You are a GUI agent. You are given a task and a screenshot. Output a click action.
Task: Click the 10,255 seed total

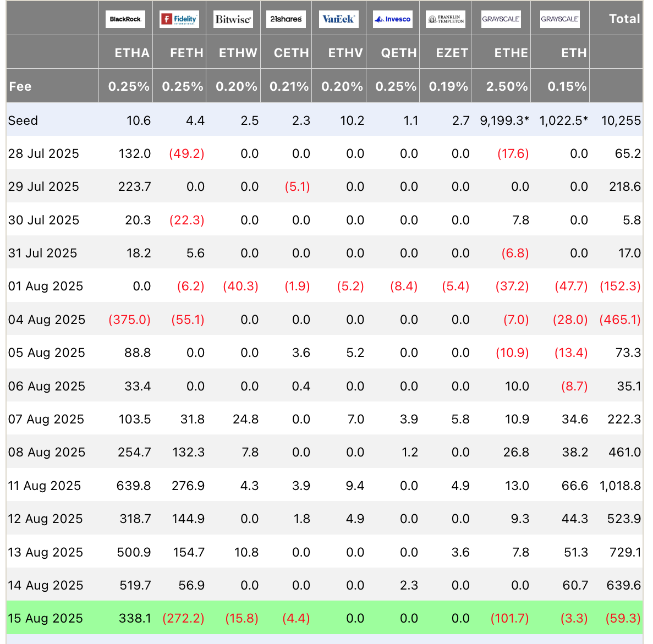[x=621, y=120]
